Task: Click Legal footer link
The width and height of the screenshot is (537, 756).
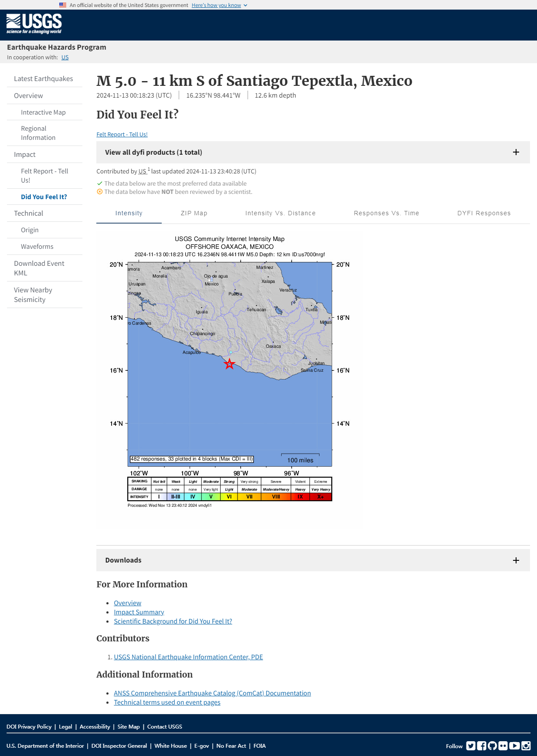Action: tap(65, 727)
